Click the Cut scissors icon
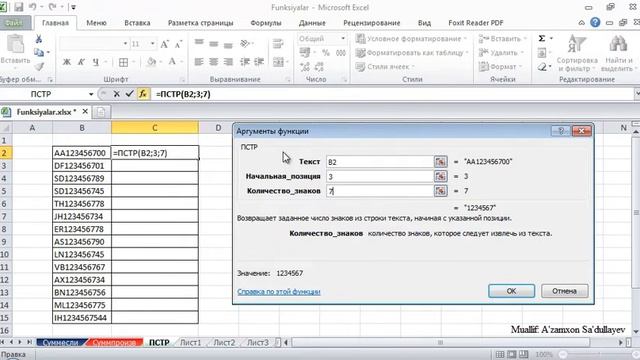This screenshot has width=640, height=360. pyautogui.click(x=39, y=39)
